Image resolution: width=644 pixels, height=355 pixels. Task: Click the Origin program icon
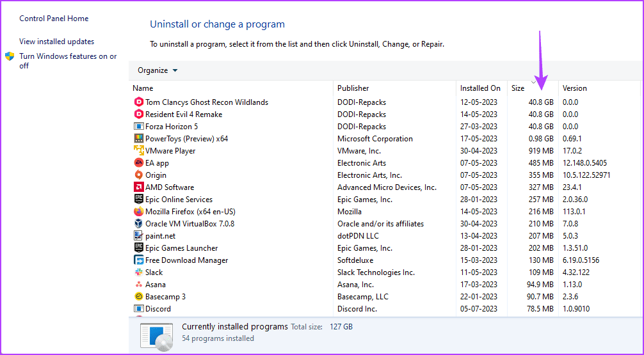[x=139, y=175]
